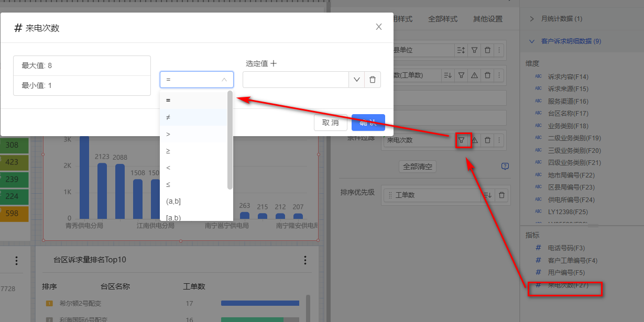Remove 工单数 from sort priority
The image size is (644, 322).
(501, 195)
